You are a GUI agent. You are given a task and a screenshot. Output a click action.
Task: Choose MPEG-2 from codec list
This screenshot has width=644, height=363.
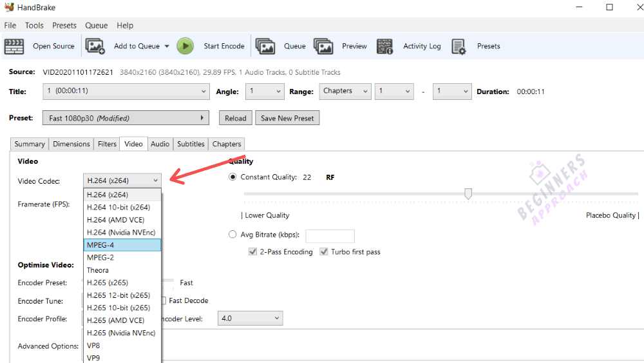pyautogui.click(x=122, y=257)
